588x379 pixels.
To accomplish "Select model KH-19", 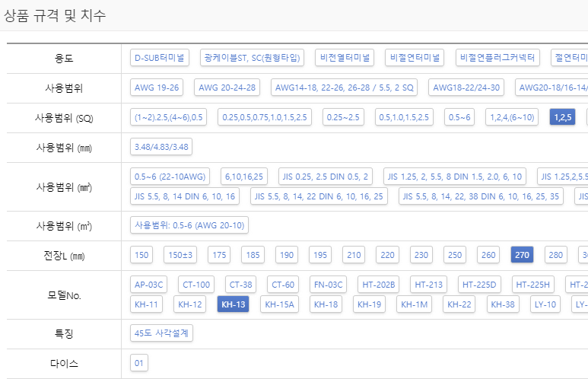I will (x=370, y=304).
